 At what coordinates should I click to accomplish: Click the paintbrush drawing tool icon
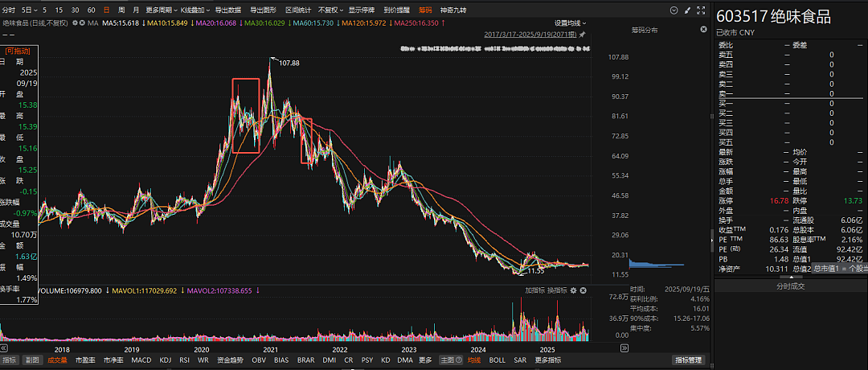687,10
